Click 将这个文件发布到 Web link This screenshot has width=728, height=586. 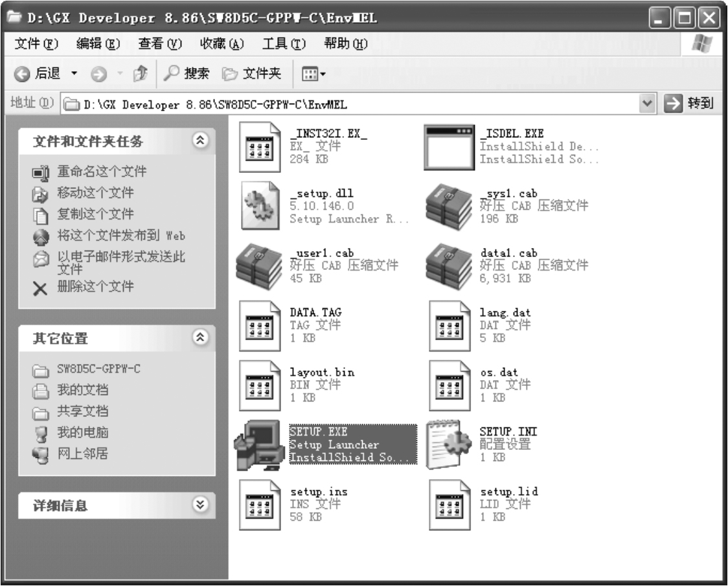click(x=121, y=236)
